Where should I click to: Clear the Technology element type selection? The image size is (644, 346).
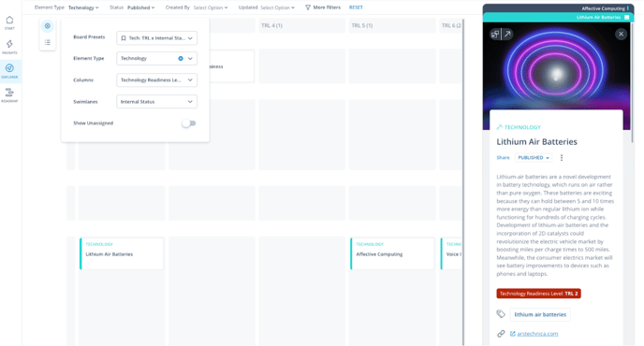[181, 58]
